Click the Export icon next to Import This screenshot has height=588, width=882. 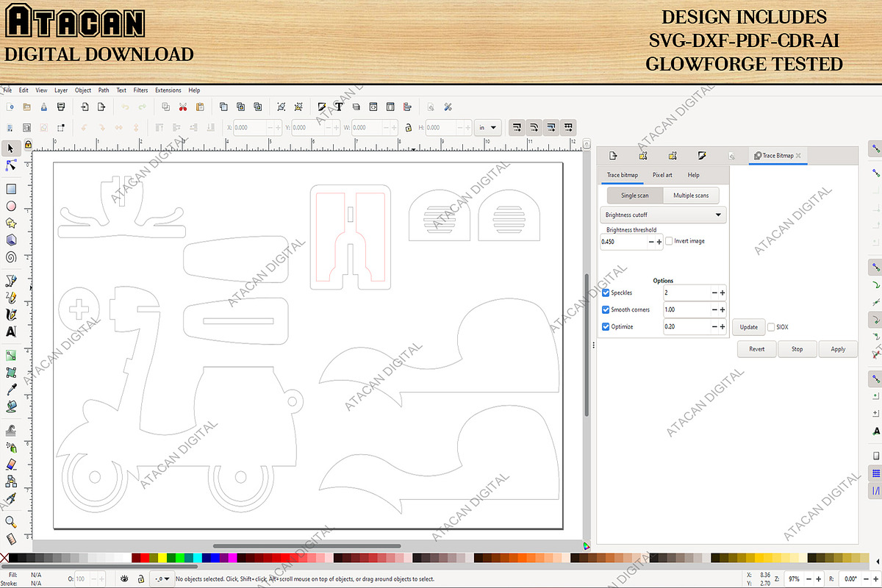[x=102, y=107]
